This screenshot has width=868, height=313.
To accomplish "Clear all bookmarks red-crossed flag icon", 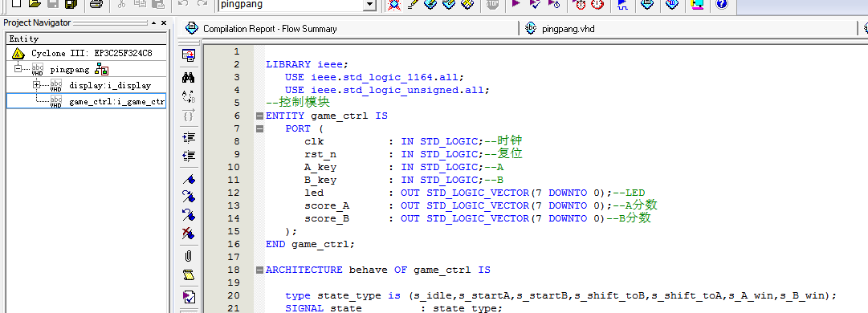I will click(189, 233).
